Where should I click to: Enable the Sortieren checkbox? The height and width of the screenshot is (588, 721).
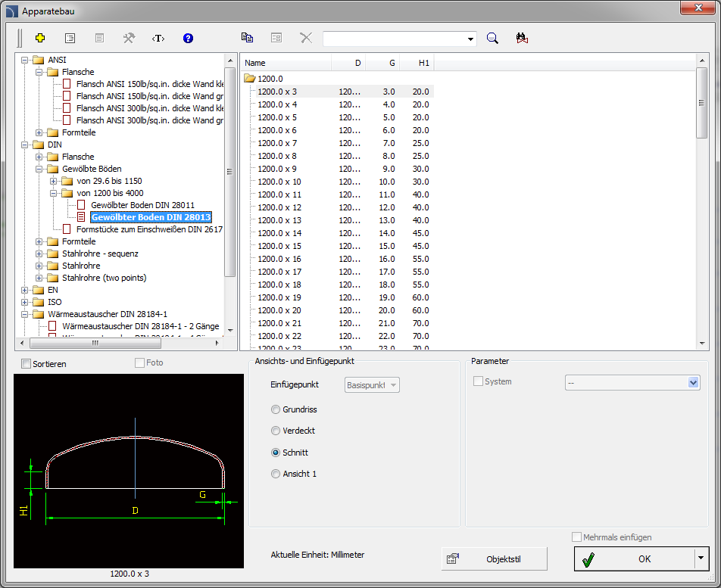[27, 364]
